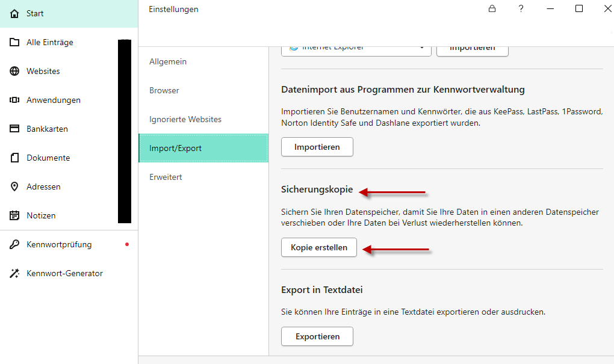Open the Browser settings tab

coord(164,90)
